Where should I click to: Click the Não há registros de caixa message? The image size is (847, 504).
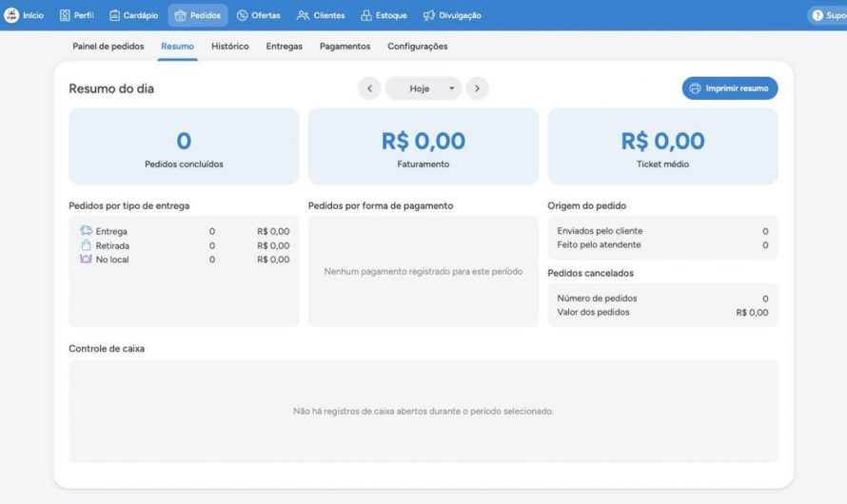click(x=423, y=411)
